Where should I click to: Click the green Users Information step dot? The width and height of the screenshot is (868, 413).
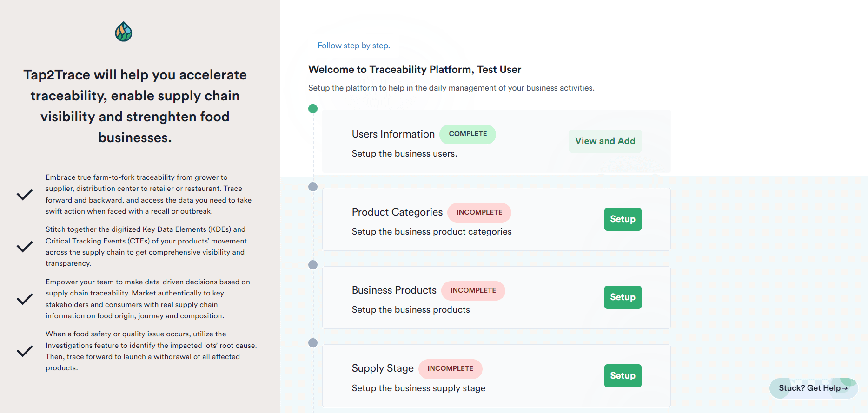313,109
